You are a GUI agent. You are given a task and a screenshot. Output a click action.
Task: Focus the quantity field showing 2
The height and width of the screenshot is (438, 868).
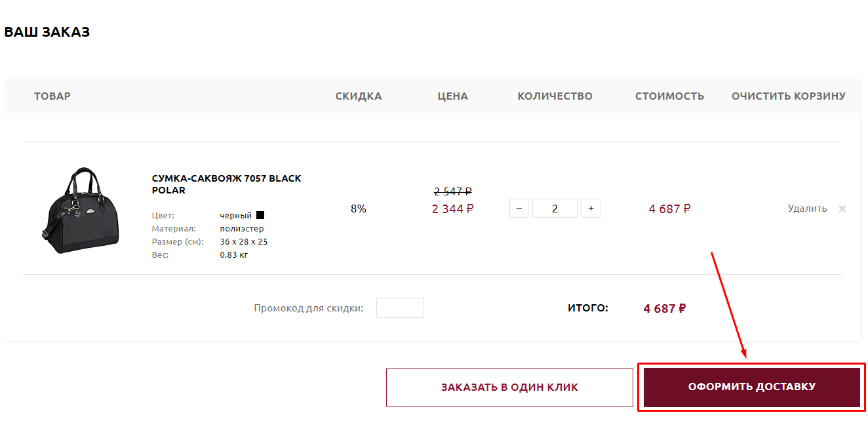click(x=555, y=209)
